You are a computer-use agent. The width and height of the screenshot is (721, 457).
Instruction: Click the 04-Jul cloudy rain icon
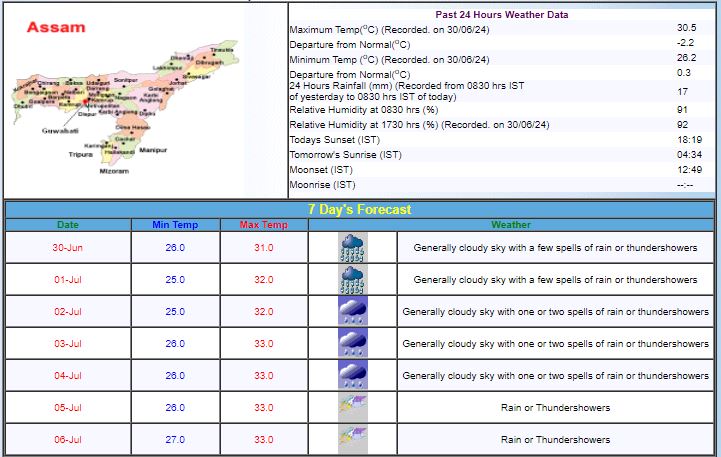[x=353, y=375]
